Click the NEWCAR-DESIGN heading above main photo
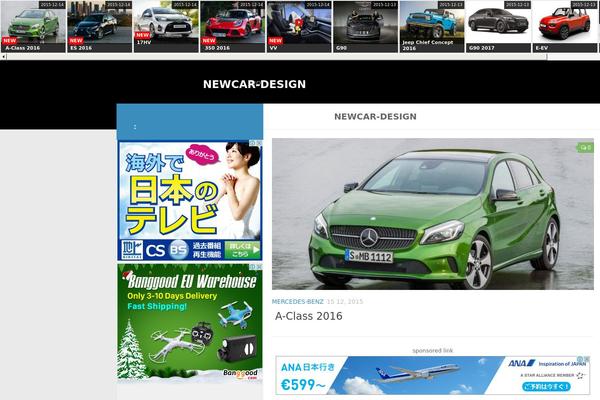The height and width of the screenshot is (400, 600). tap(375, 117)
